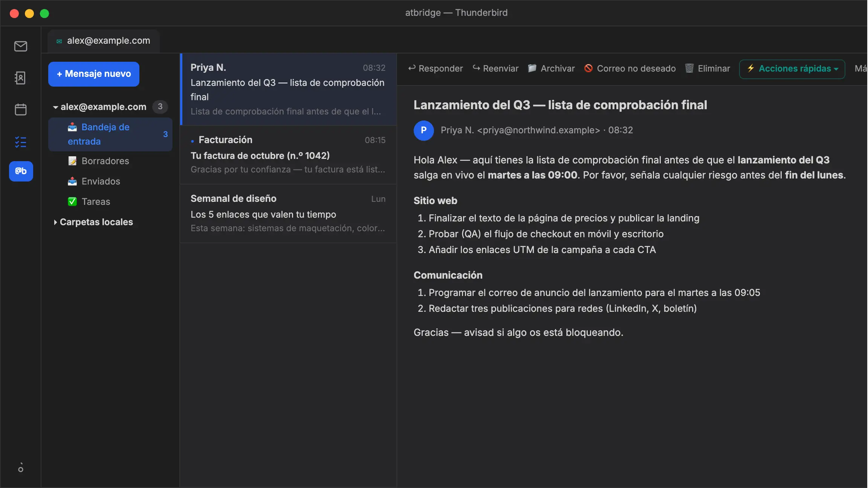Screen dimensions: 868x488
Task: Click 'Gracias — avisad si algo os está bloqueando'
Action: point(518,333)
